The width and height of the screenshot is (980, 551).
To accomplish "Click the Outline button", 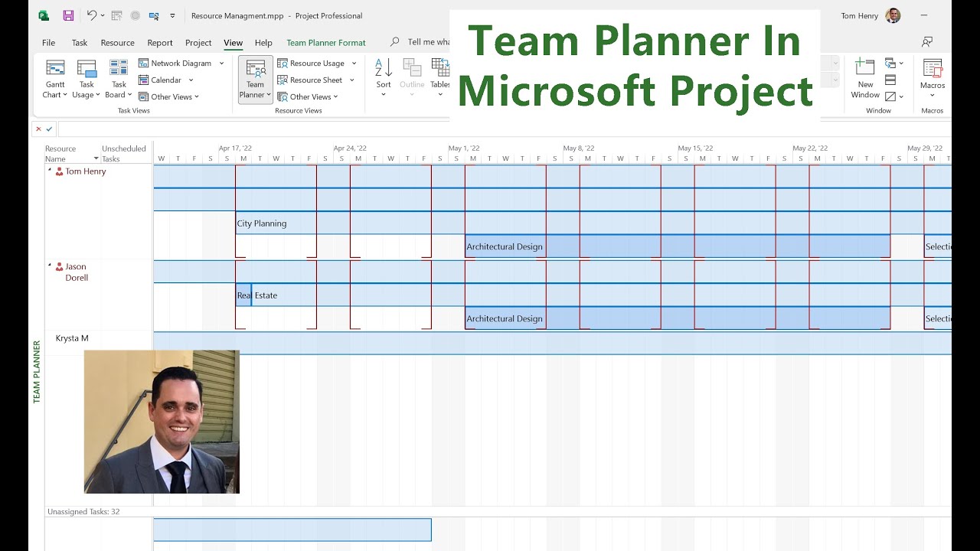I will [x=412, y=78].
